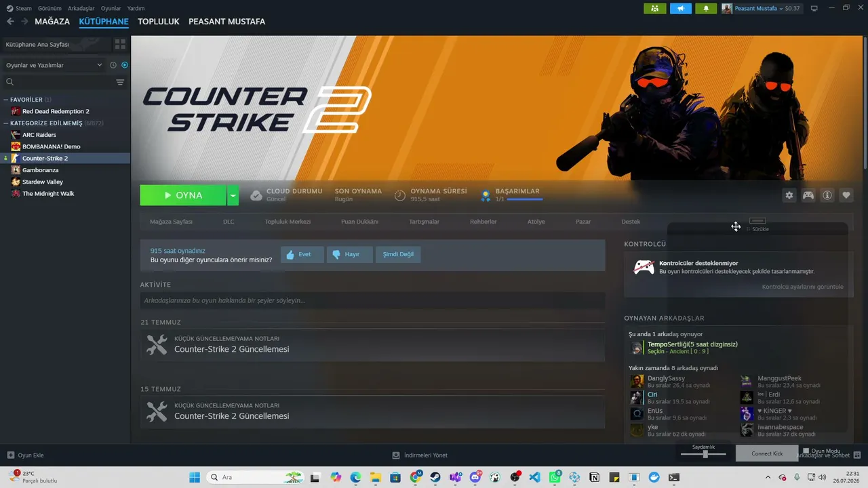Open the Mağaza Sayfası link
This screenshot has width=868, height=488.
[171, 222]
